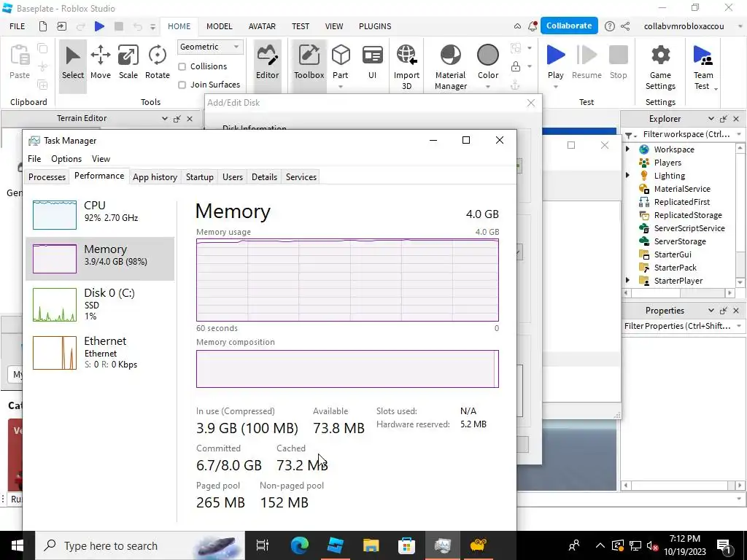This screenshot has height=560, width=747.
Task: Open File Explorer from the taskbar
Action: pyautogui.click(x=371, y=545)
